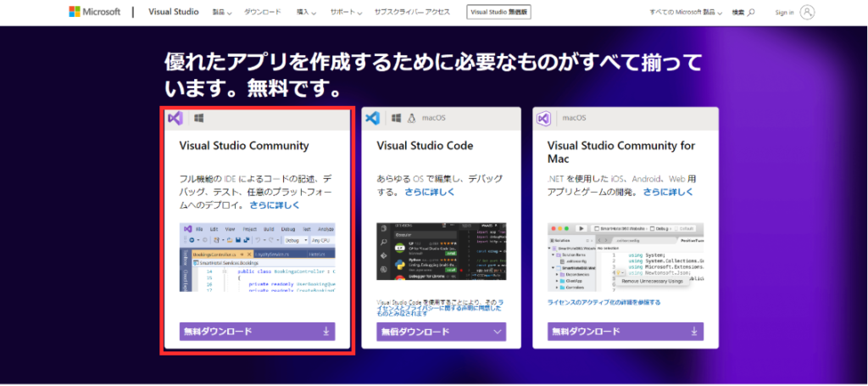This screenshot has width=868, height=386.
Task: Click macOS label on Community for Mac card
Action: (x=574, y=118)
